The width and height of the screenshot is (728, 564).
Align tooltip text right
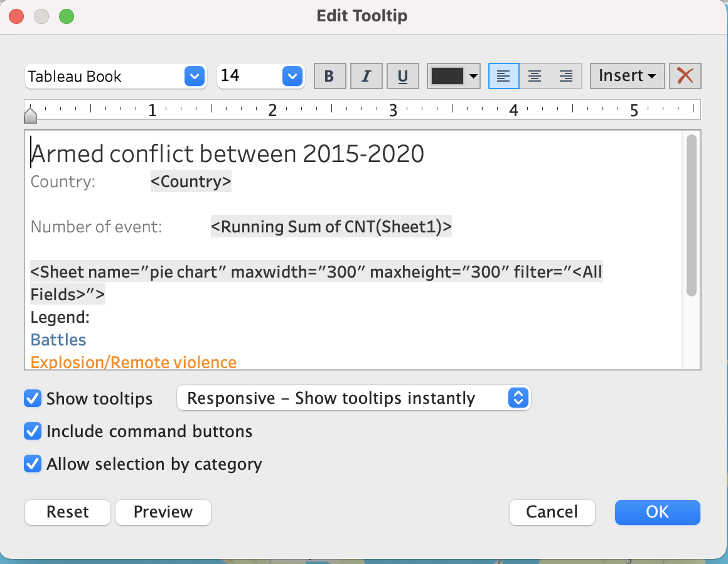566,77
